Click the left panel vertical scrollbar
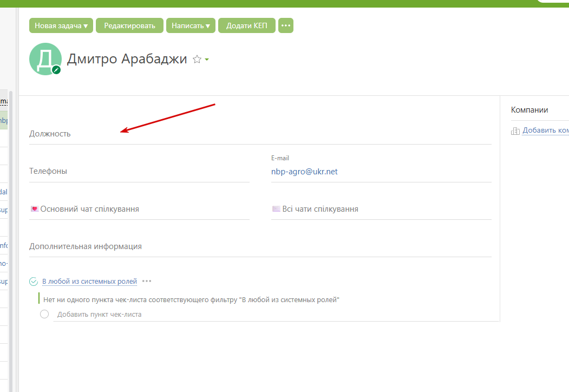Image resolution: width=569 pixels, height=392 pixels. [x=11, y=241]
